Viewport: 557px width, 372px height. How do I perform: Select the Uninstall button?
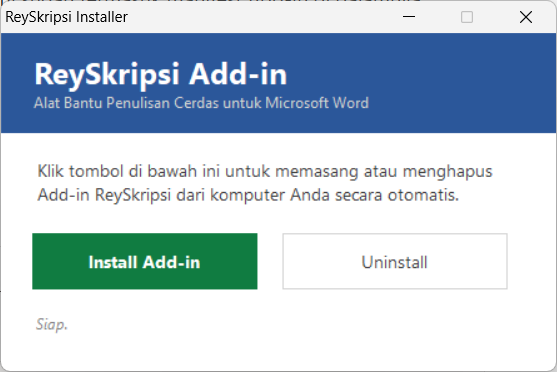(x=395, y=261)
